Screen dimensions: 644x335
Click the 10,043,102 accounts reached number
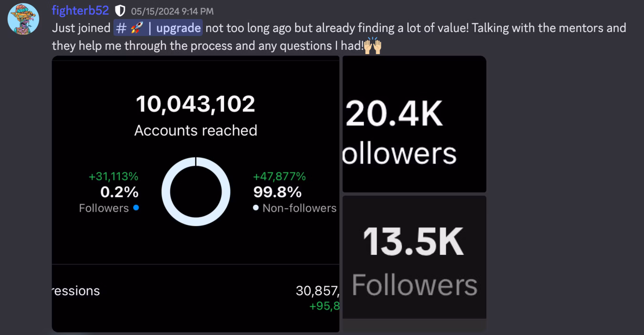(196, 104)
